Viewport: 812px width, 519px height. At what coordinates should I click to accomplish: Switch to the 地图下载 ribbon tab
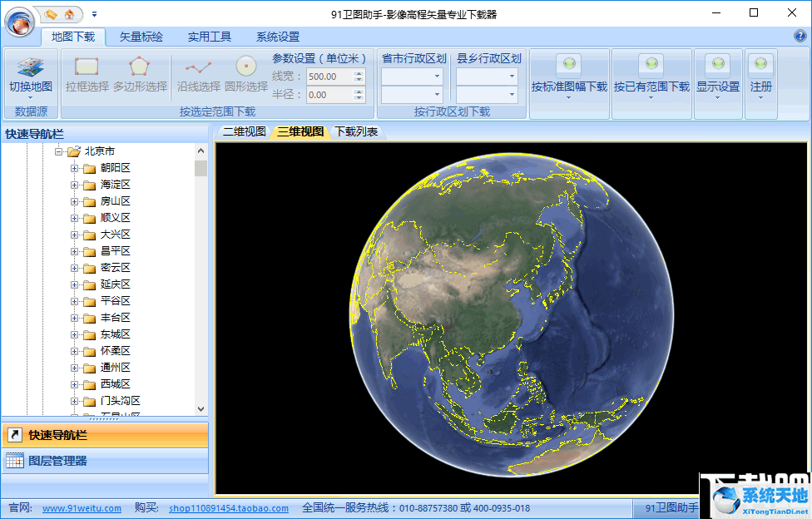pos(73,37)
